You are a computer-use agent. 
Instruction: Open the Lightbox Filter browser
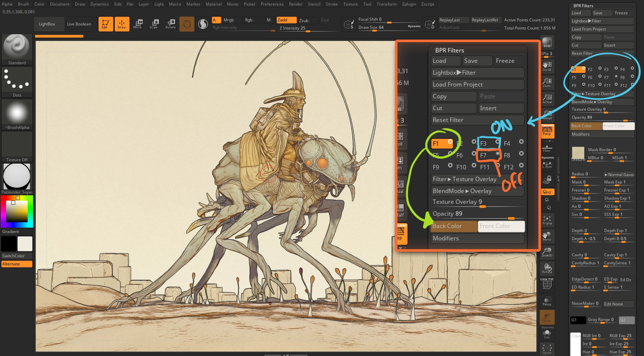[x=602, y=21]
